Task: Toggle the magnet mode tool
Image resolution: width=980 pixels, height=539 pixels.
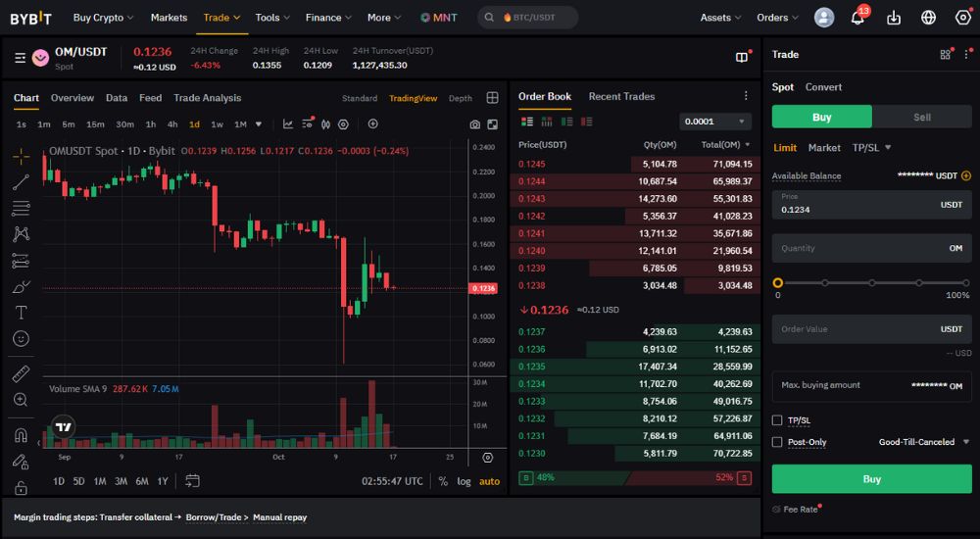Action: click(x=21, y=434)
